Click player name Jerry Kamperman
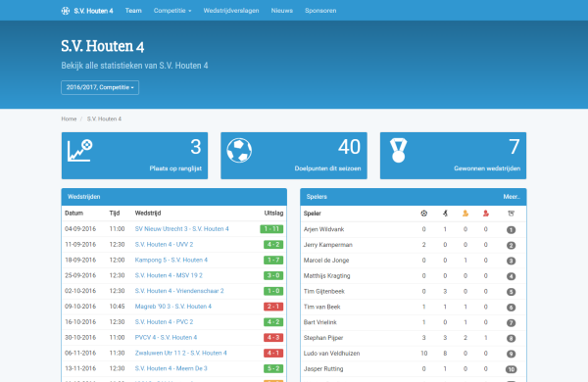The height and width of the screenshot is (382, 588). pos(327,245)
